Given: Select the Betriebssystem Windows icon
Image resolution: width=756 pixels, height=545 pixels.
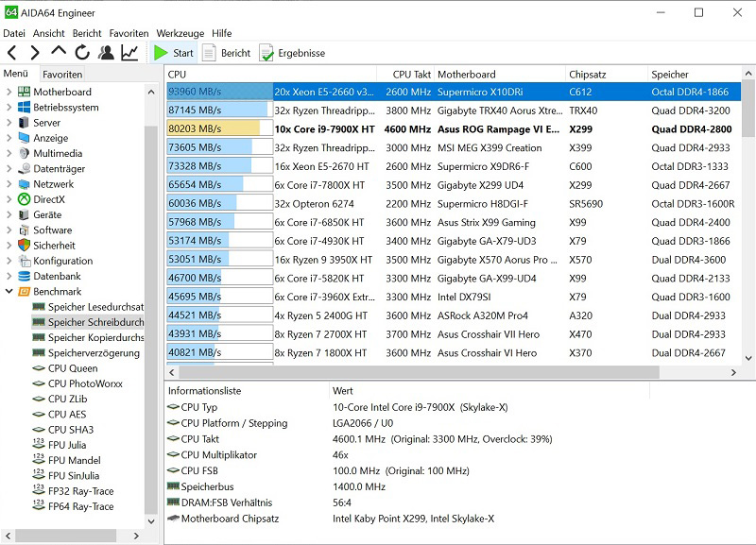Looking at the screenshot, I should [25, 107].
